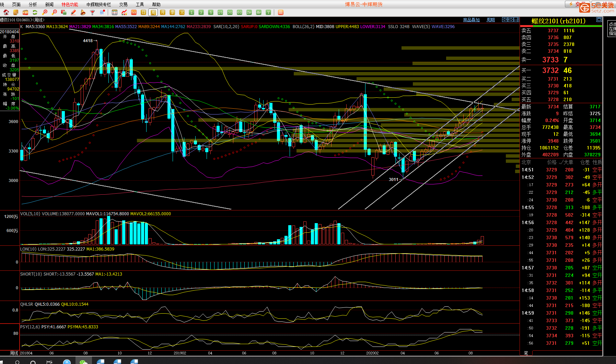
Task: Click the 大单 column header
Action: pyautogui.click(x=568, y=162)
